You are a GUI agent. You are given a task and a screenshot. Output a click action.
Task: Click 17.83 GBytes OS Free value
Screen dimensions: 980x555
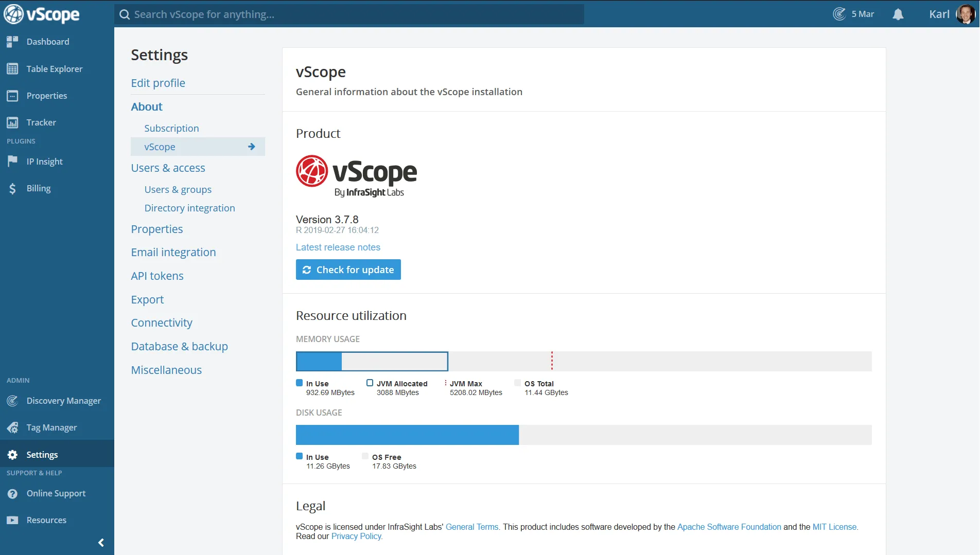pyautogui.click(x=394, y=466)
